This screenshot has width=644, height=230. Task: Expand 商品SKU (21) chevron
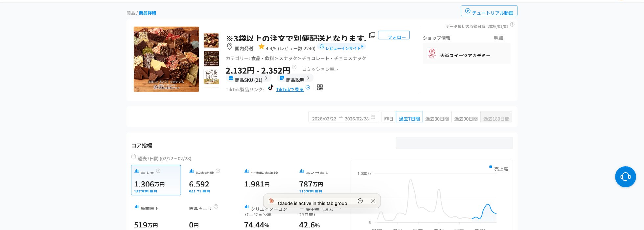point(266,78)
